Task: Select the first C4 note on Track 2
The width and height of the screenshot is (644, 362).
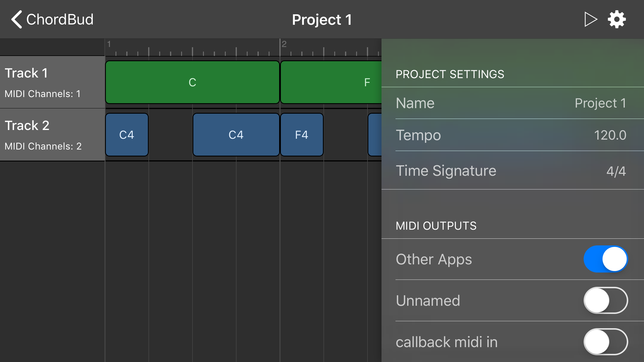Action: click(x=127, y=134)
